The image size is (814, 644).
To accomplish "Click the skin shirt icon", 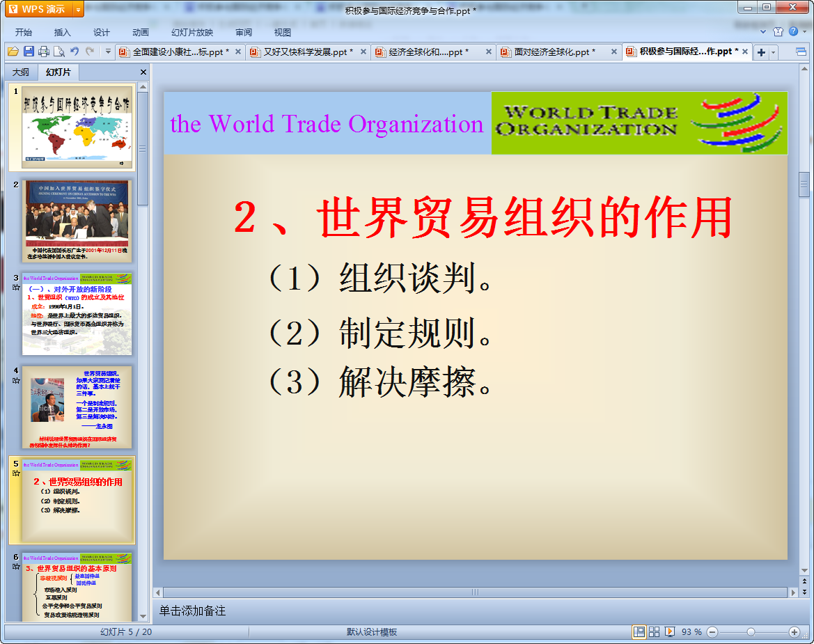I will click(x=778, y=31).
